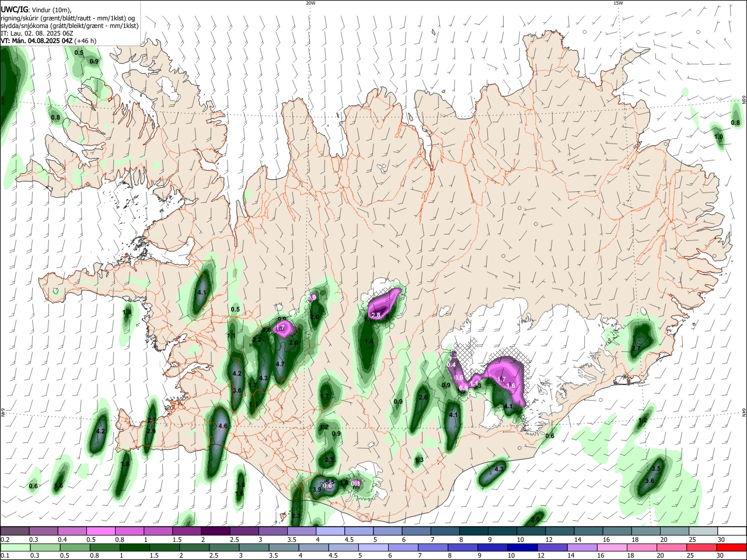
Task: Click the 0.4 label in the snow legend
Action: [x=62, y=540]
